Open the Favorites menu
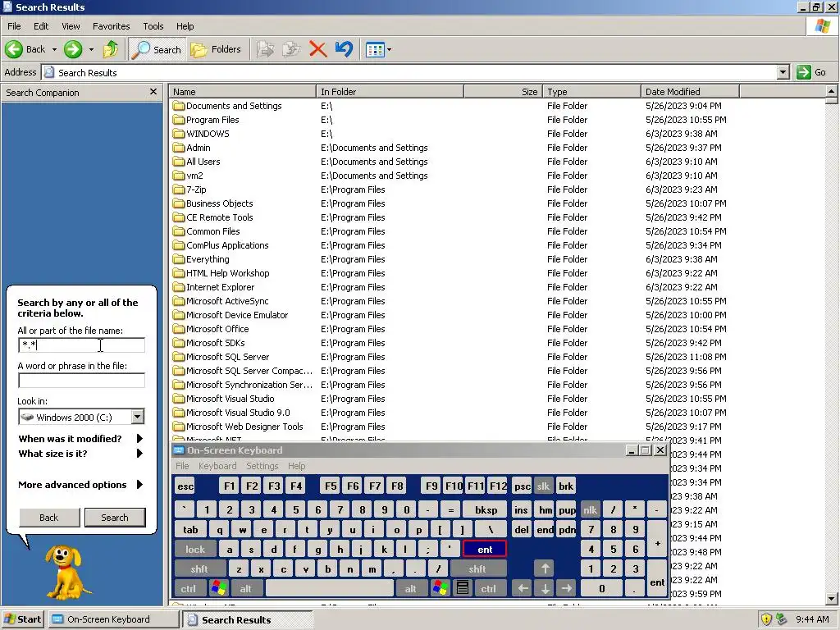This screenshot has width=840, height=630. 111,26
